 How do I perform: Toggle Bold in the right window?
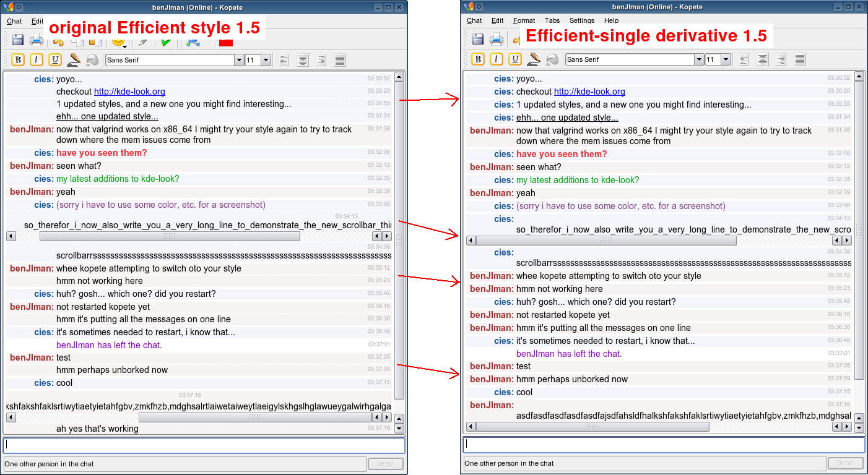point(478,59)
